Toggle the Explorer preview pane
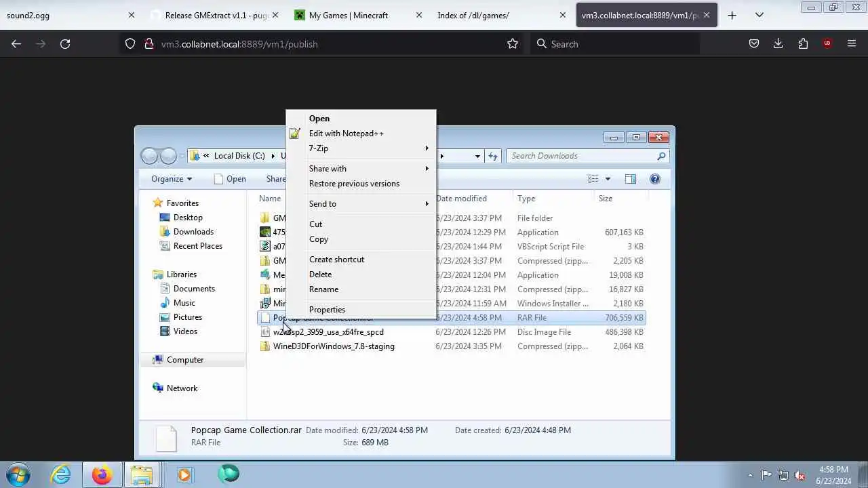The image size is (868, 488). [x=630, y=179]
